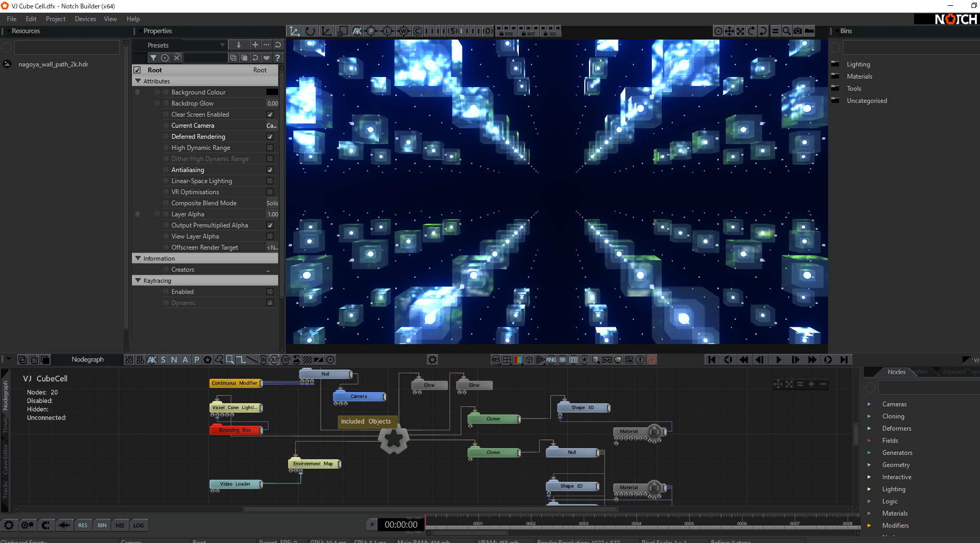Select the move gizmo tool in viewport toolbar
Screen dimensions: 980x543
[x=294, y=31]
